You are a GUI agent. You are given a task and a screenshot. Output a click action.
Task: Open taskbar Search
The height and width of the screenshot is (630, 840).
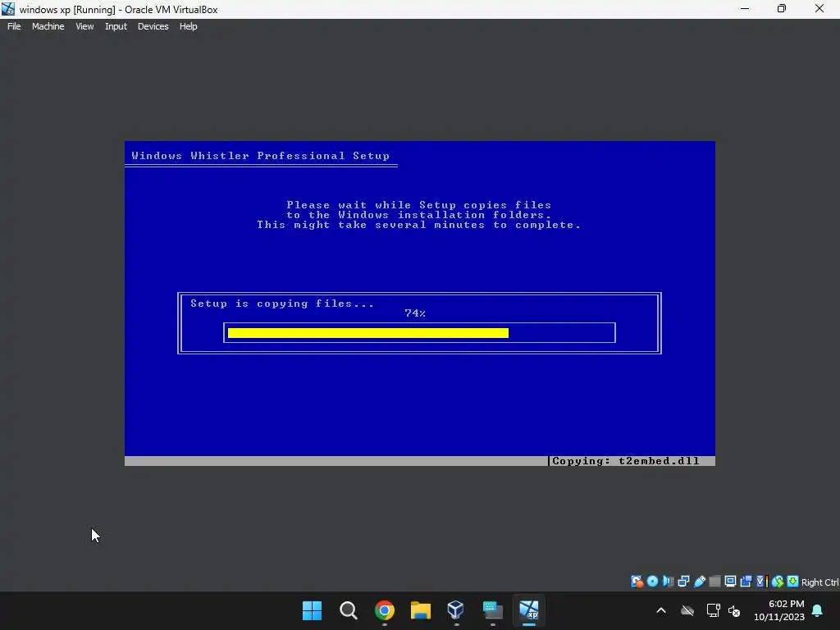point(348,610)
